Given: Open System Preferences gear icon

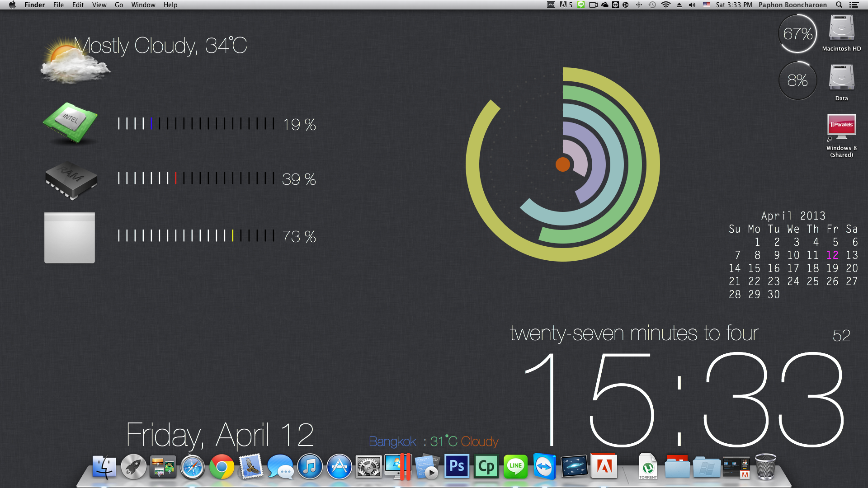Looking at the screenshot, I should [x=368, y=467].
